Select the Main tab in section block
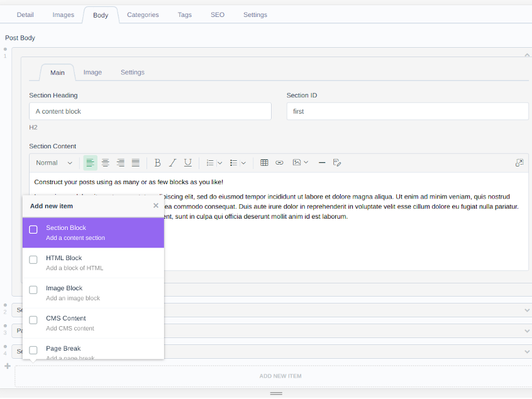 pyautogui.click(x=57, y=72)
